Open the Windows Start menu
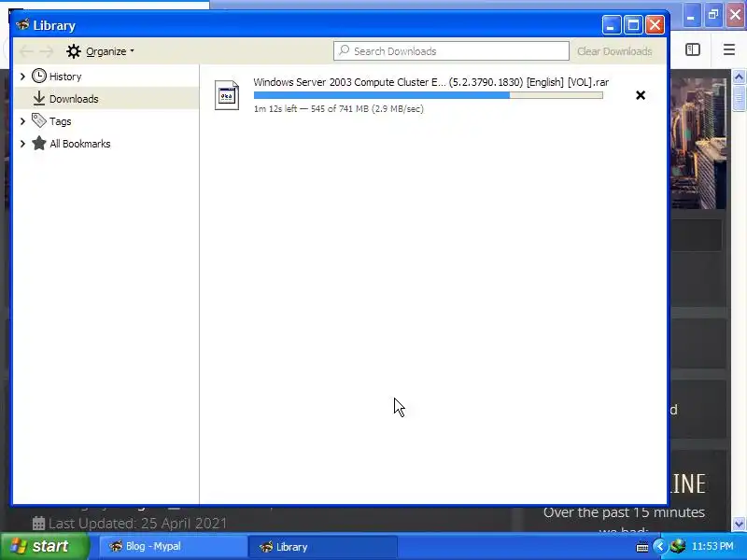 [44, 546]
